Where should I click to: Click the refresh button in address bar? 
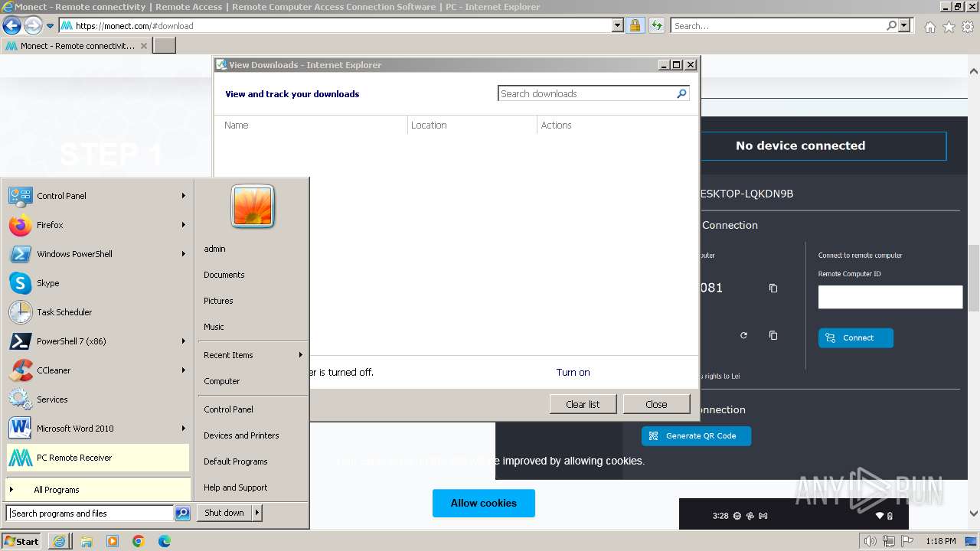[656, 25]
